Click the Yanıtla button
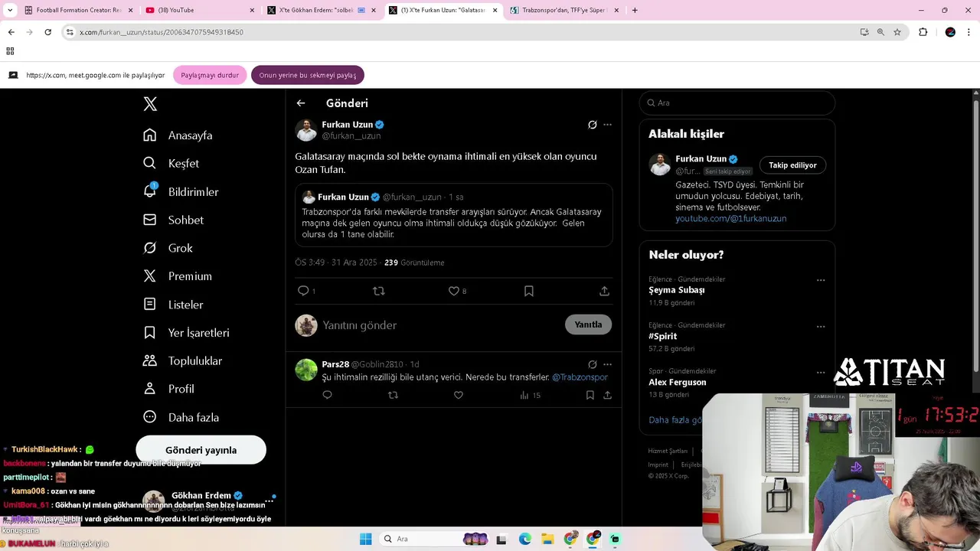Viewport: 980px width, 551px height. [x=588, y=324]
